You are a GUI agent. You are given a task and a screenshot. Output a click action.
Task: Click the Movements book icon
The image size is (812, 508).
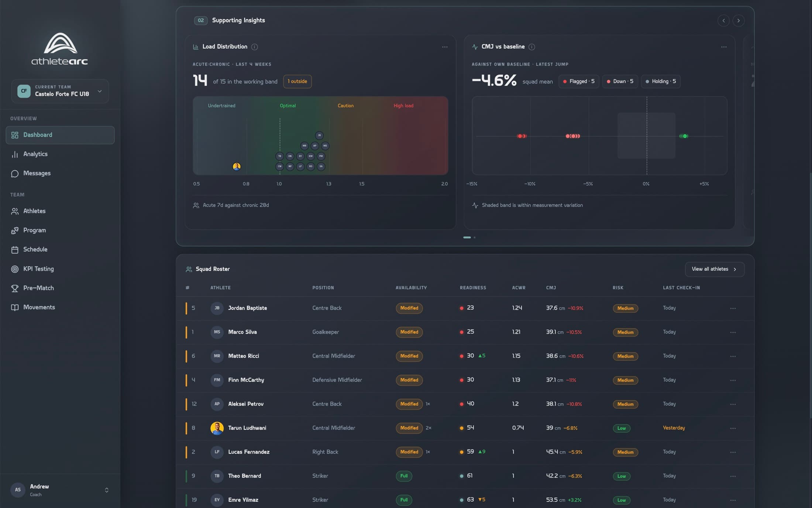coord(15,307)
